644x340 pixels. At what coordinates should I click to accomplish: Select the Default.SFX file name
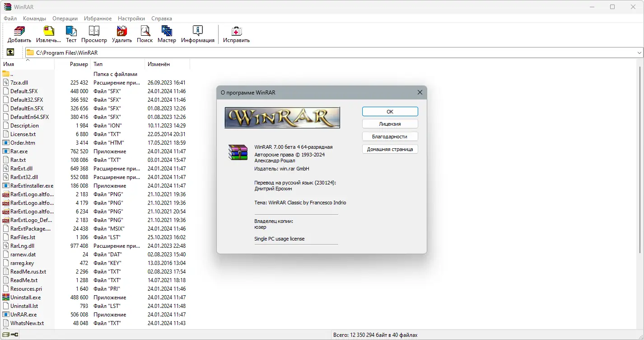(x=24, y=91)
